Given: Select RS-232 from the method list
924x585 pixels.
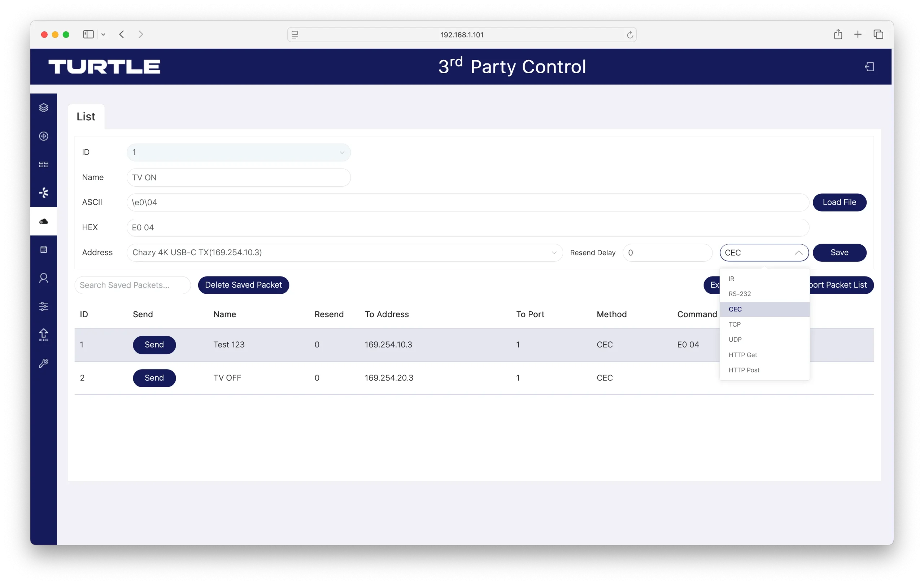Looking at the screenshot, I should click(740, 294).
